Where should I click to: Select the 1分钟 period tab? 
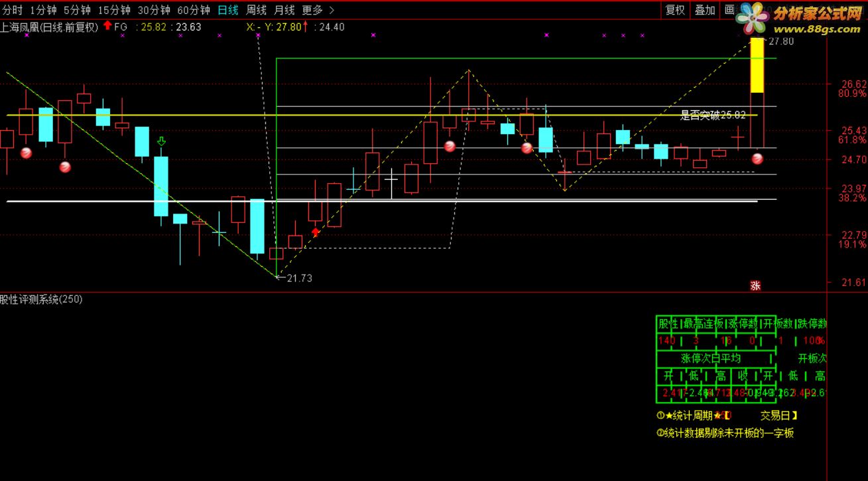tap(43, 10)
